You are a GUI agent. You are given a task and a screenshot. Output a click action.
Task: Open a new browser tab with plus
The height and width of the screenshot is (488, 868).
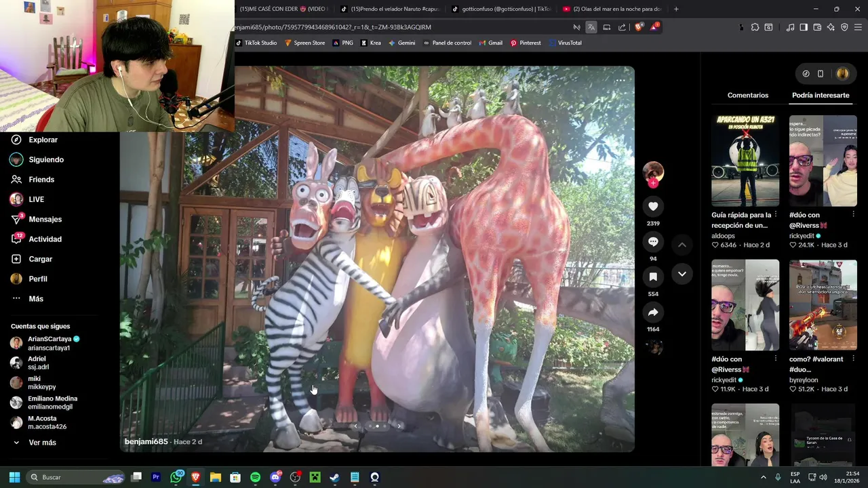tap(675, 9)
